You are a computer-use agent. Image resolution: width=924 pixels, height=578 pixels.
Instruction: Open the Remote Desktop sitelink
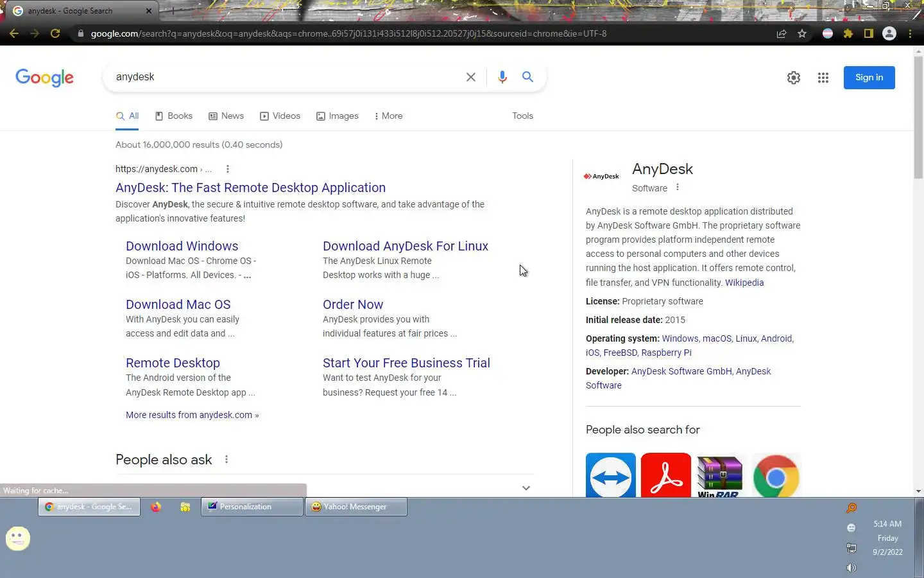tap(173, 363)
